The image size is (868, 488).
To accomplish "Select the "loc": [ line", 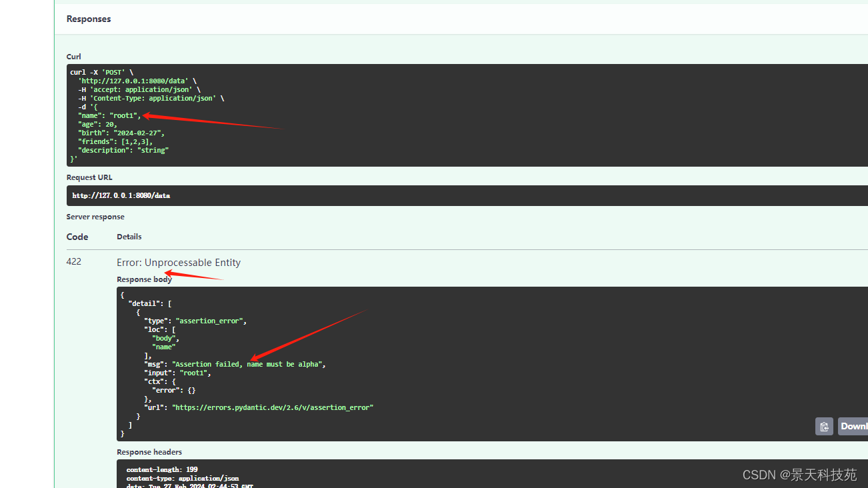I will 160,329.
